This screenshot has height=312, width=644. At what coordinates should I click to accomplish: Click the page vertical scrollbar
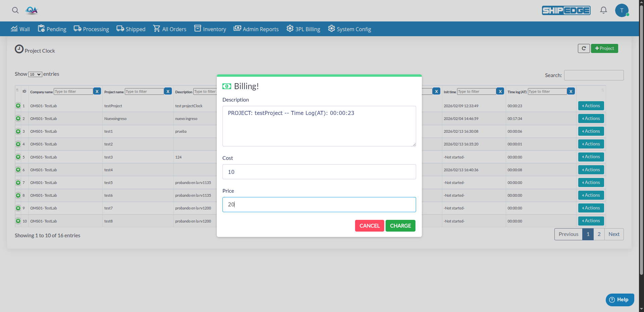(641, 134)
